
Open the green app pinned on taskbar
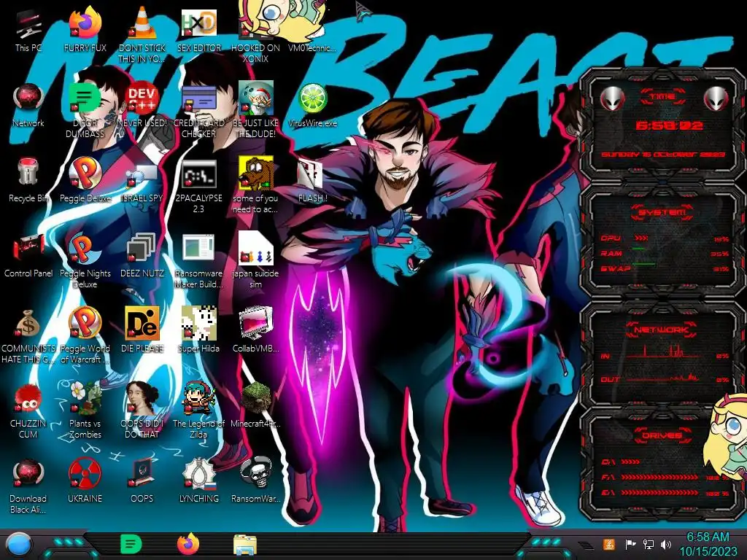coord(131,544)
